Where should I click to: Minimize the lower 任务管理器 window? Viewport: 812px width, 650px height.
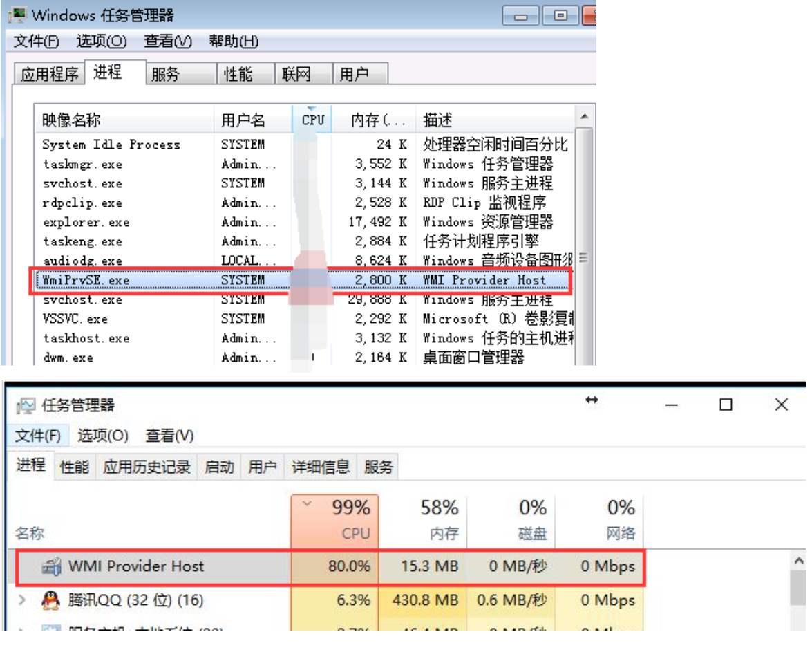[672, 405]
